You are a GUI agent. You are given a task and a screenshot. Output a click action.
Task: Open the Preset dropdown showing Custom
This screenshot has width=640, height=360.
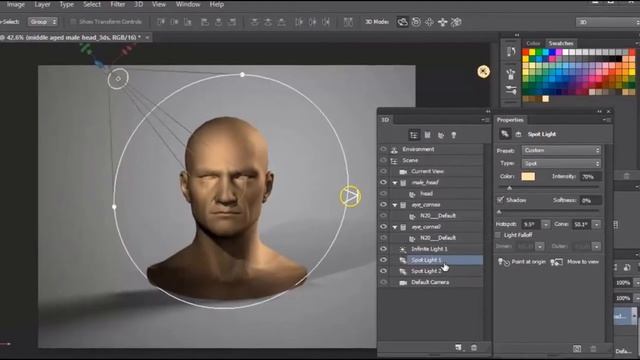(x=561, y=150)
